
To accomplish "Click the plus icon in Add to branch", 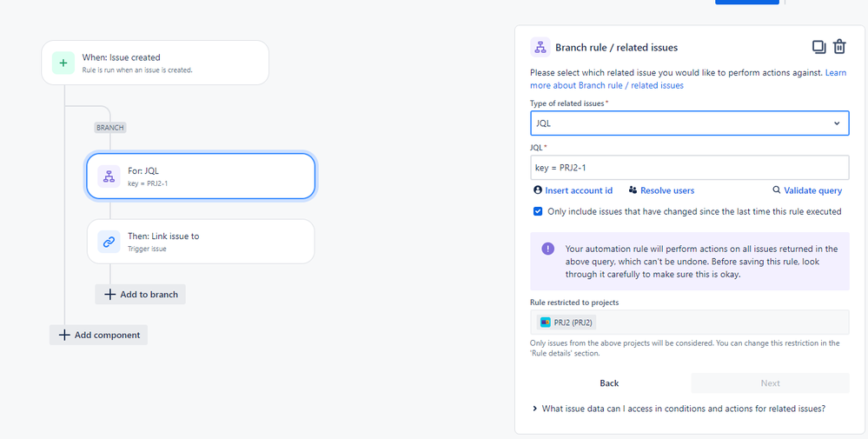I will pyautogui.click(x=110, y=294).
